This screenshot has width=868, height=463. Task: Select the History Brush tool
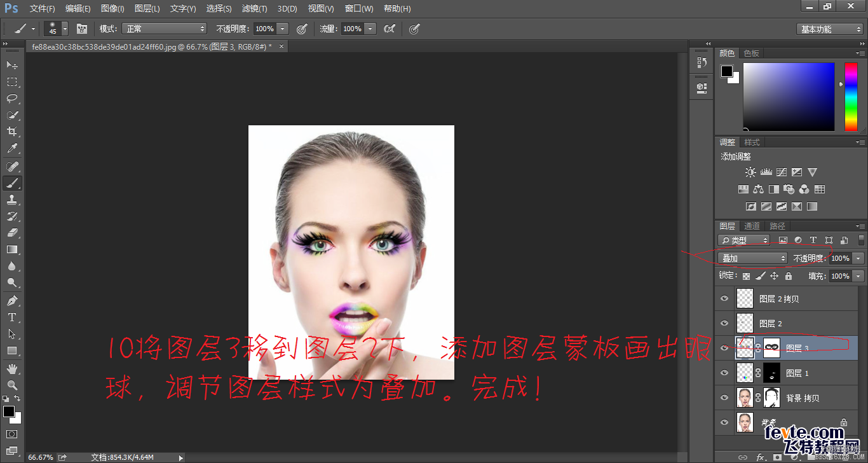coord(12,216)
